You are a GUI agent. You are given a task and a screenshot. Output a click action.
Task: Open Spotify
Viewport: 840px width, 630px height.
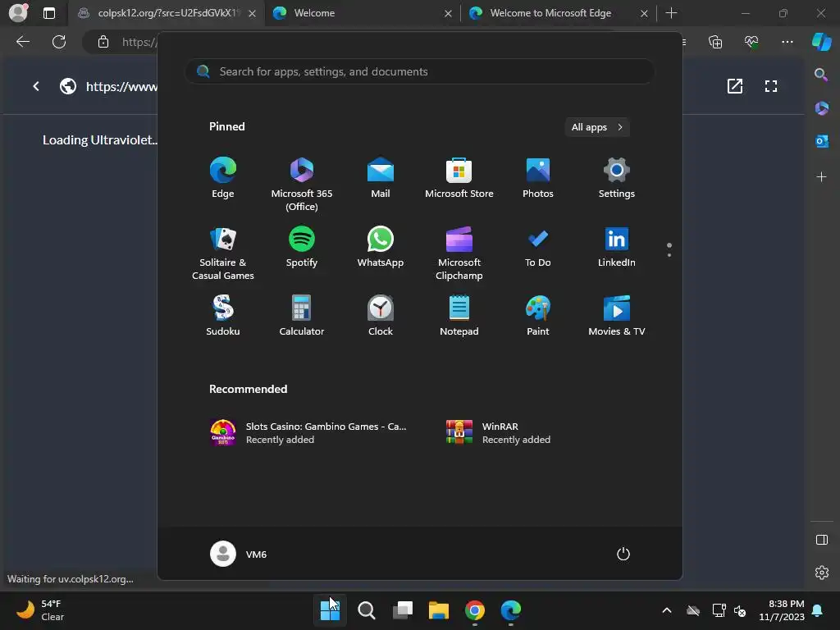[302, 248]
